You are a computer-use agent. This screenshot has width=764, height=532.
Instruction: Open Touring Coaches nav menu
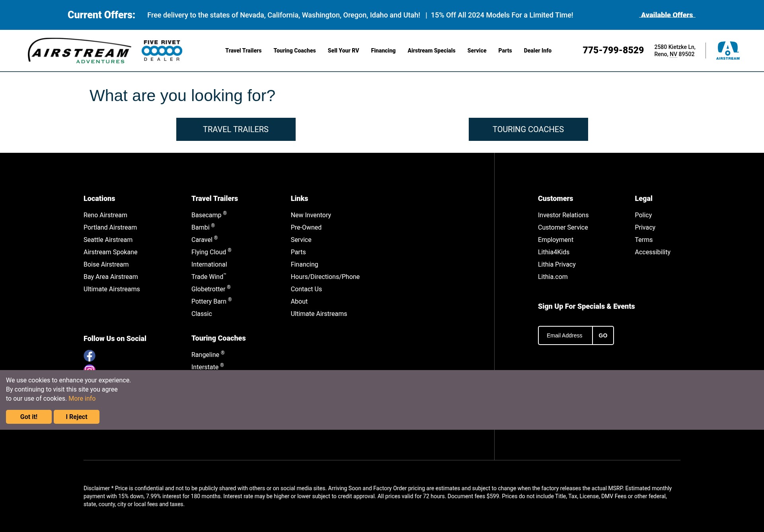[294, 51]
